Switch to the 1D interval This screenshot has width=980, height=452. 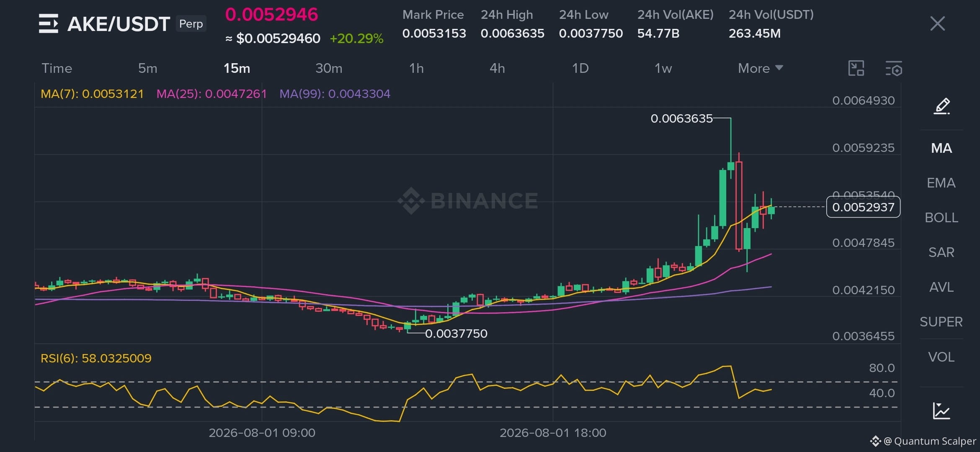(x=580, y=68)
